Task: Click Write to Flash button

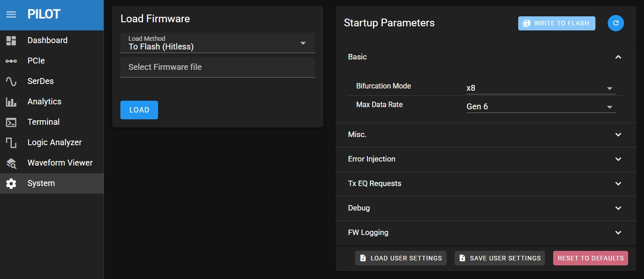Action: pyautogui.click(x=556, y=23)
